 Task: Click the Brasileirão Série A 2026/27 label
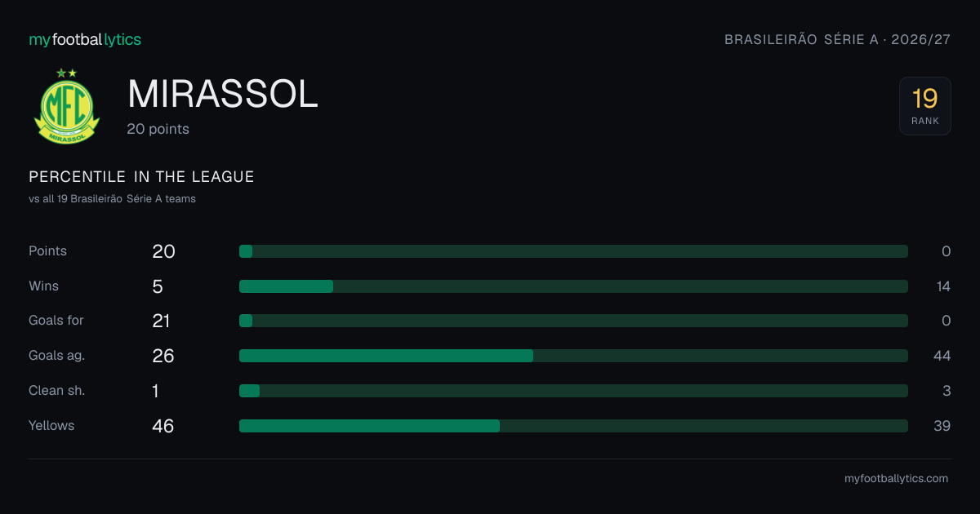(x=838, y=39)
